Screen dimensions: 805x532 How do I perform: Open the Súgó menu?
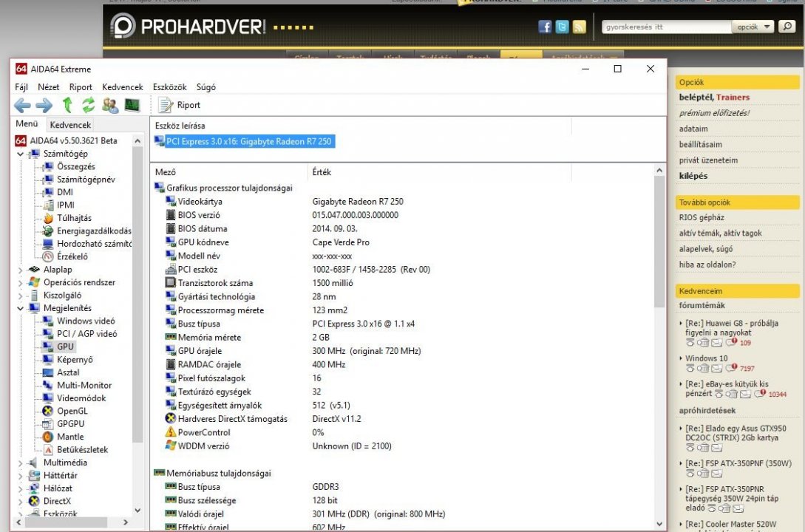[x=206, y=86]
